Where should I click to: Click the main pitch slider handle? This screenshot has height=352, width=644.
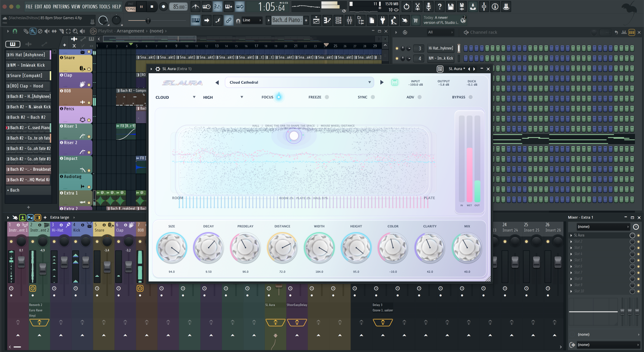148,21
